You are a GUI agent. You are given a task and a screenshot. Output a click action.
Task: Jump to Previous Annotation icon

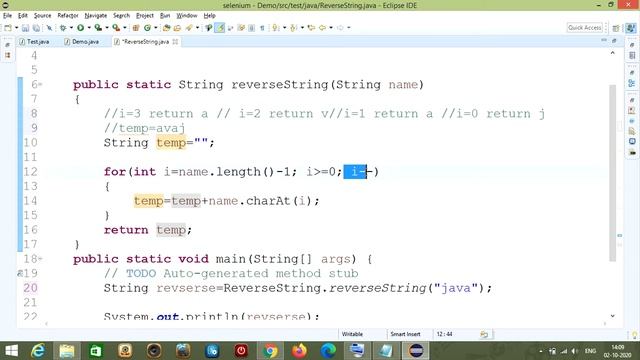(x=293, y=28)
